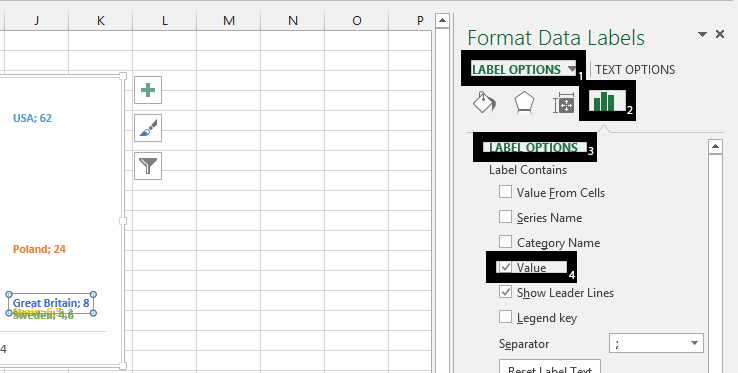Open Chart Styles paintbrush button
Image resolution: width=738 pixels, height=373 pixels.
click(148, 128)
